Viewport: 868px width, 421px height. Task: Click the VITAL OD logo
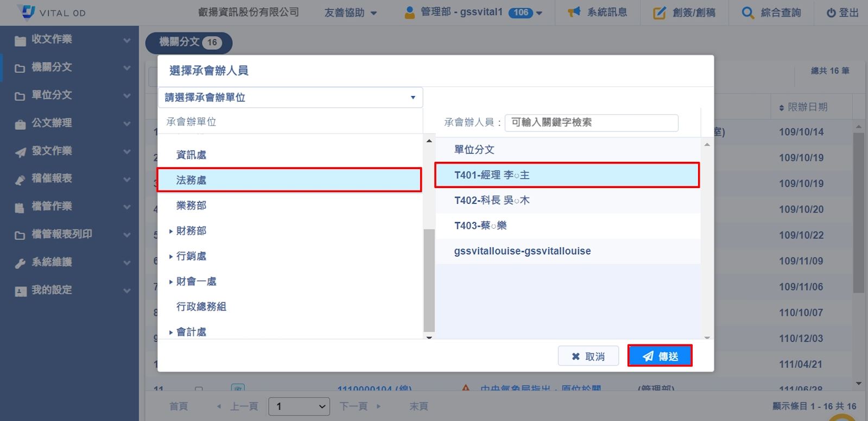[x=52, y=12]
